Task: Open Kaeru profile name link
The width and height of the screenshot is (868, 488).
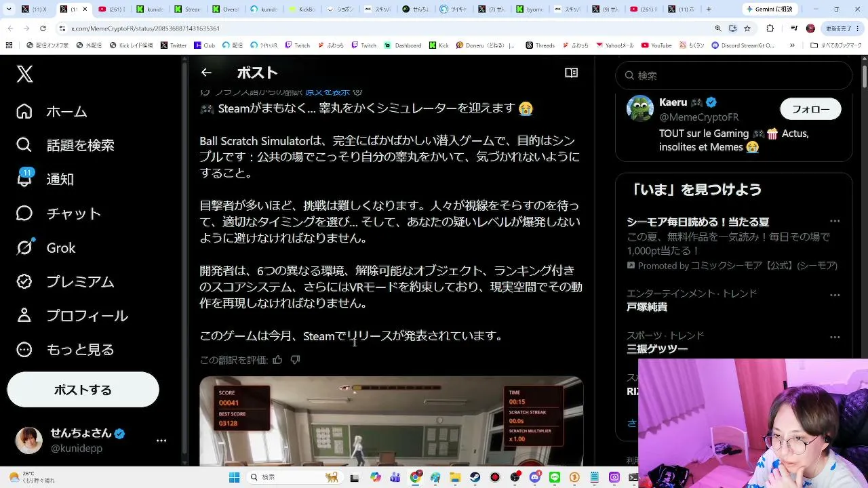Action: click(x=675, y=102)
